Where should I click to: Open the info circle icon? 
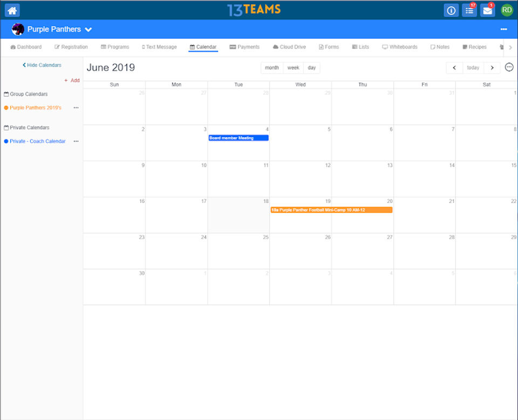pos(451,10)
